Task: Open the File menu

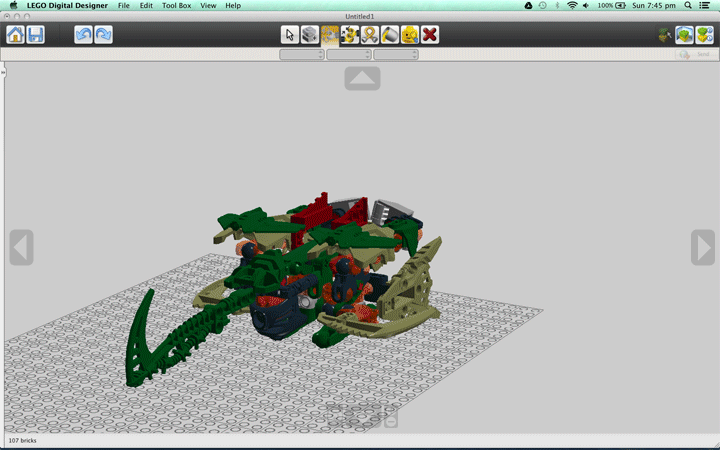Action: 124,6
